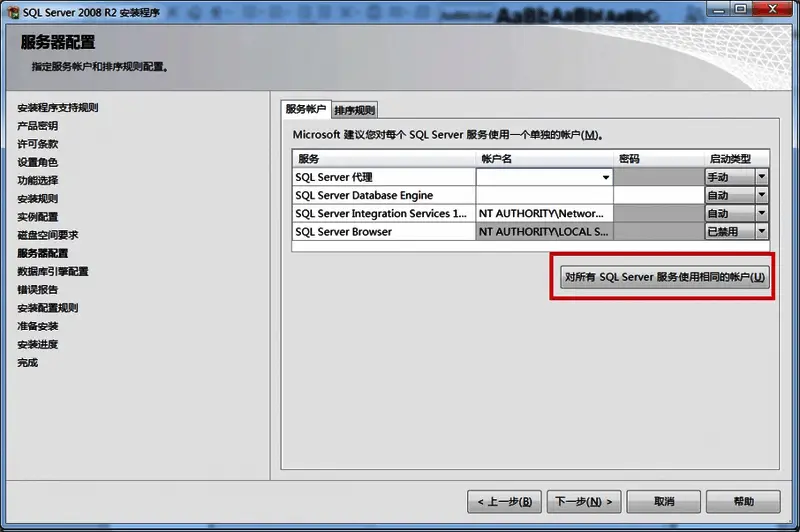The image size is (800, 532).
Task: Open help with the 帮助 button
Action: pos(743,501)
